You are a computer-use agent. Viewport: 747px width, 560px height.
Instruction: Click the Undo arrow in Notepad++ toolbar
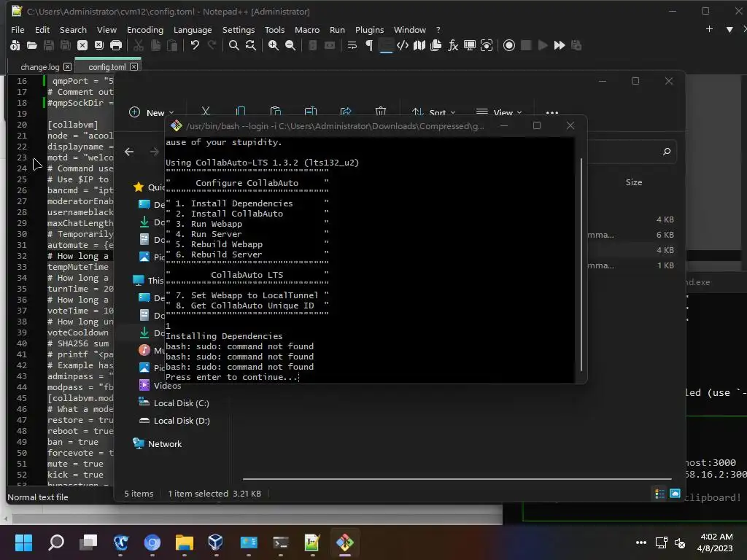tap(194, 45)
